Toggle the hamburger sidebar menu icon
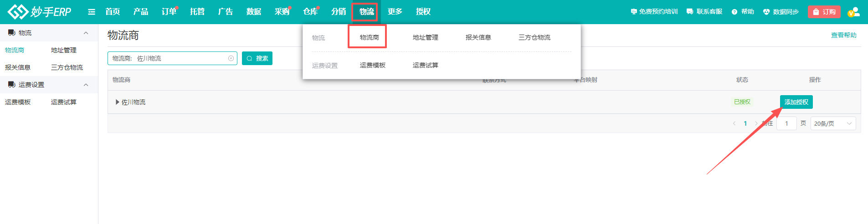This screenshot has width=868, height=224. tap(92, 12)
